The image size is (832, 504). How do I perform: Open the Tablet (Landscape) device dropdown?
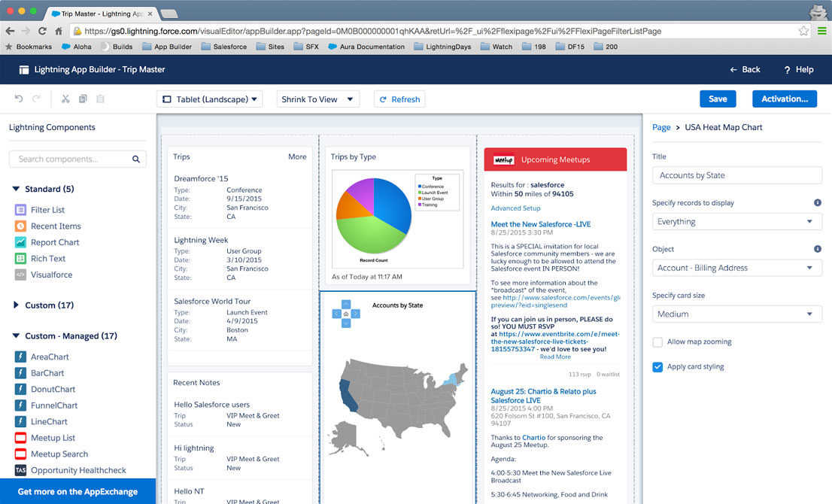coord(210,99)
